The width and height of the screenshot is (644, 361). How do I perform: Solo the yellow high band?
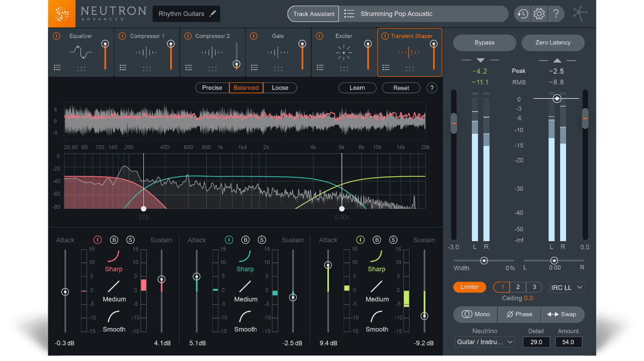coord(393,240)
